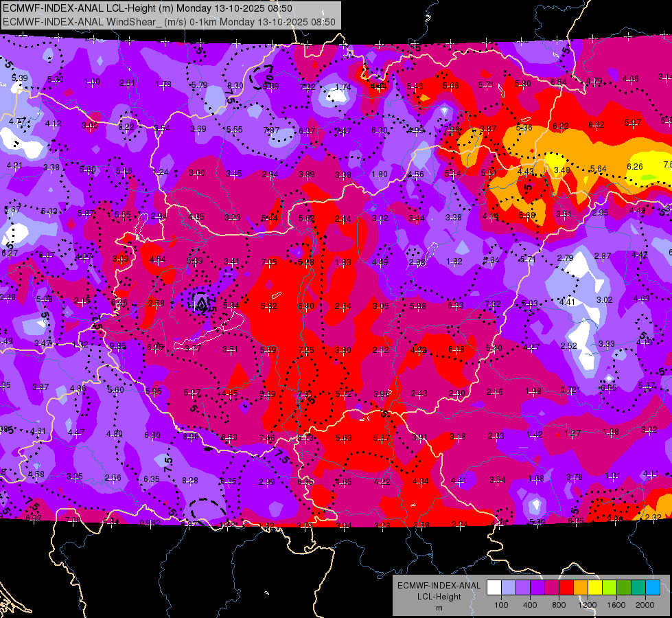Viewport: 672px width, 618px height.
Task: Click the grid value 6.40
Action: (306, 306)
